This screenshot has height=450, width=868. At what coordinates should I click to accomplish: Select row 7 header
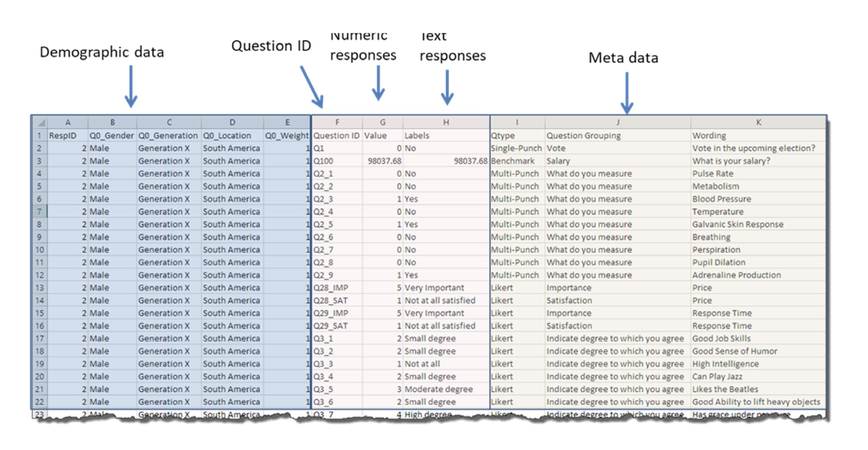click(x=39, y=212)
